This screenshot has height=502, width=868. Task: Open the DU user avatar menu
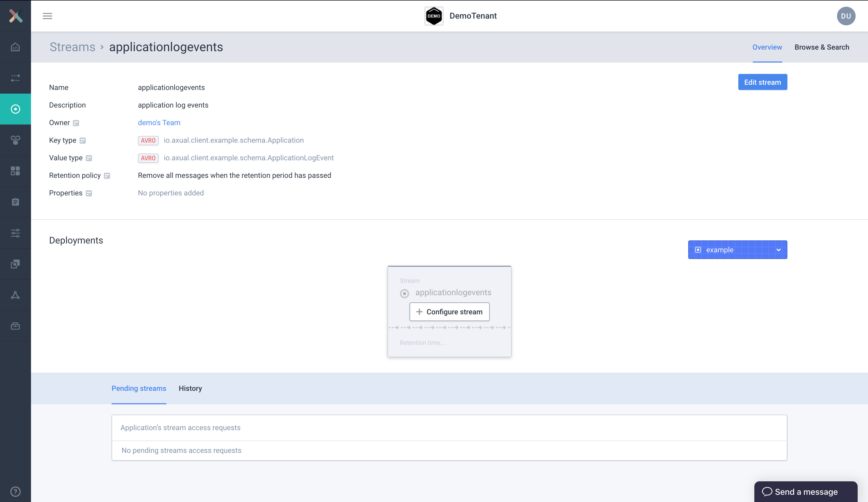(x=846, y=16)
